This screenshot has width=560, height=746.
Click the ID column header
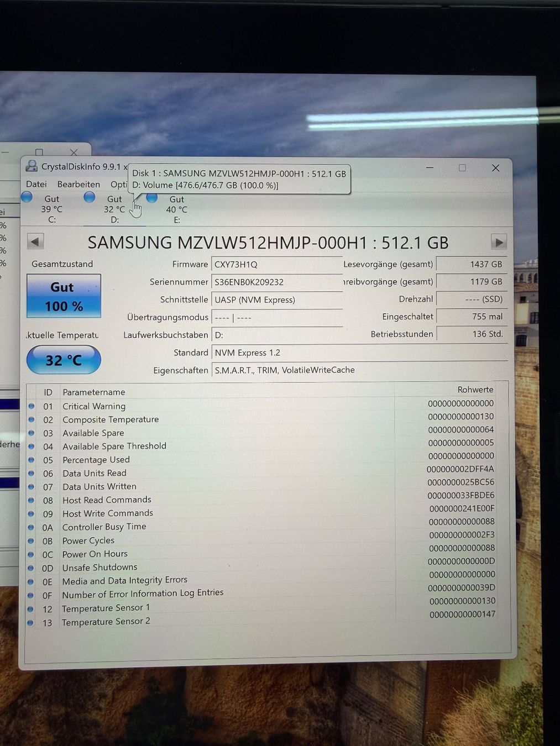pos(48,392)
